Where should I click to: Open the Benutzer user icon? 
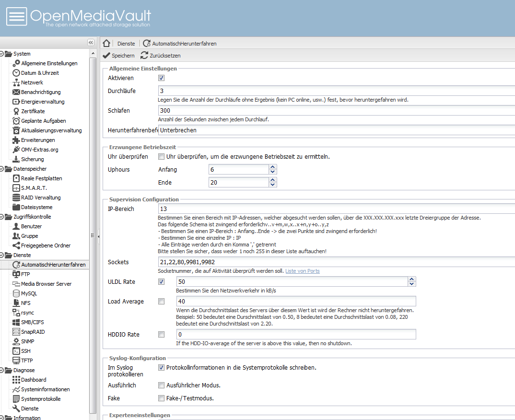coord(16,226)
